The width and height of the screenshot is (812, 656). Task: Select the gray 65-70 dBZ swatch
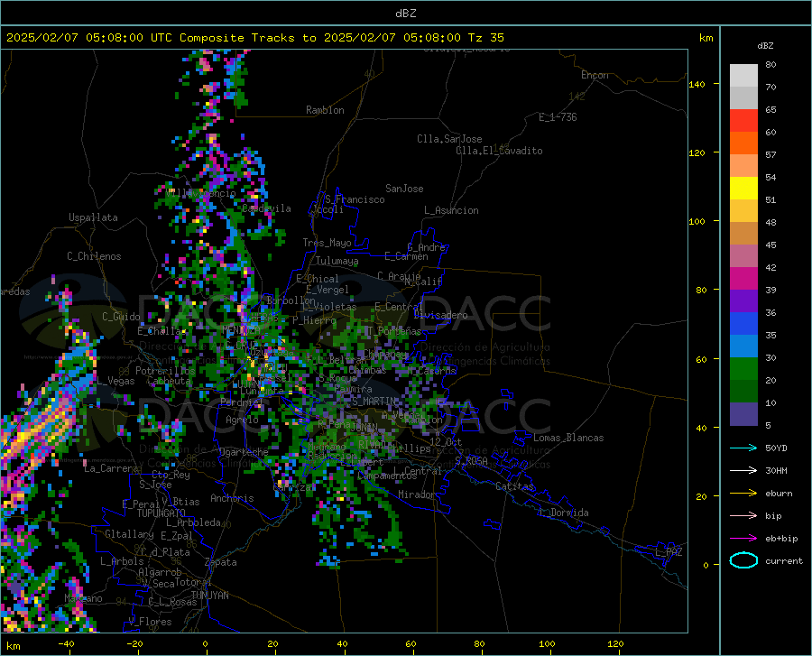tap(743, 97)
